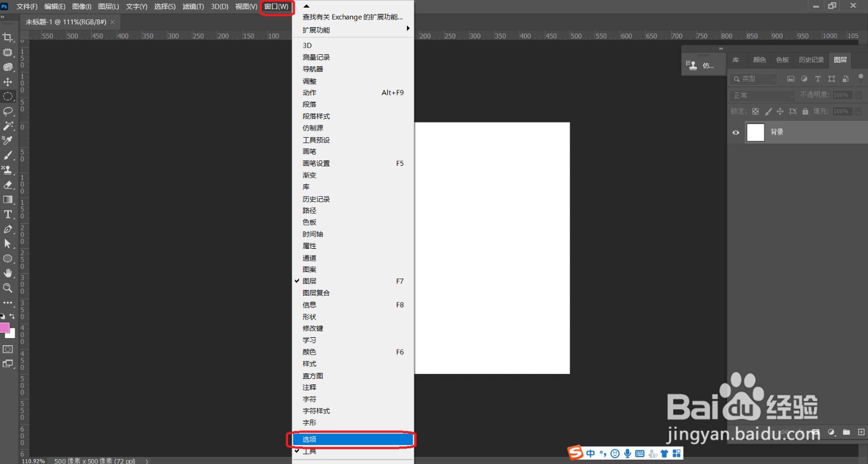Select the 背景 layer thumbnail
The width and height of the screenshot is (868, 464).
pos(755,132)
